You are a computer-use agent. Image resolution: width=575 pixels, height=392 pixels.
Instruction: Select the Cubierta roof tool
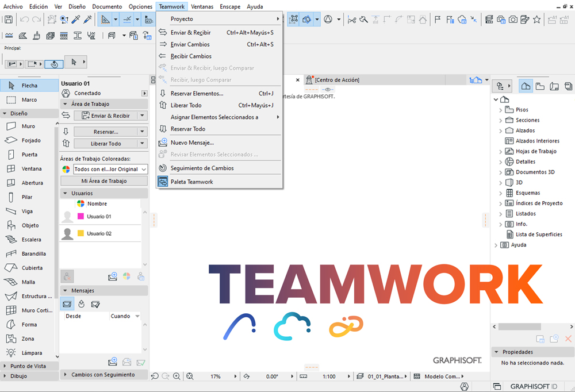(32, 268)
